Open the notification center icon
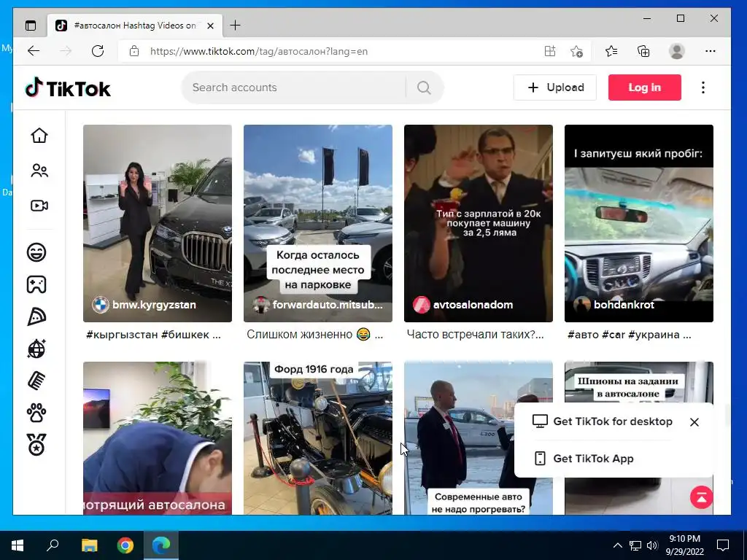This screenshot has height=560, width=747. pyautogui.click(x=723, y=545)
